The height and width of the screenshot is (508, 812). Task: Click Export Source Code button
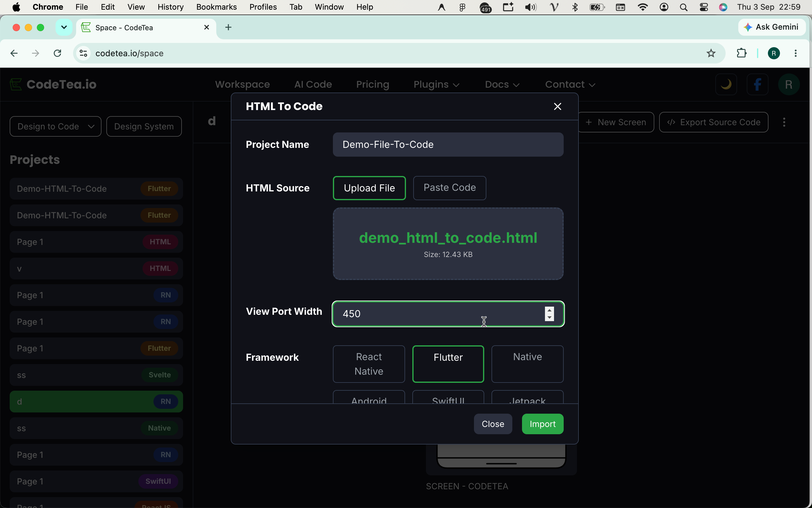(714, 122)
